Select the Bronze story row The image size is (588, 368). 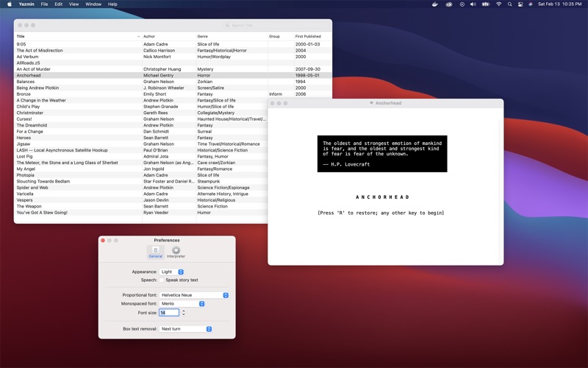173,94
